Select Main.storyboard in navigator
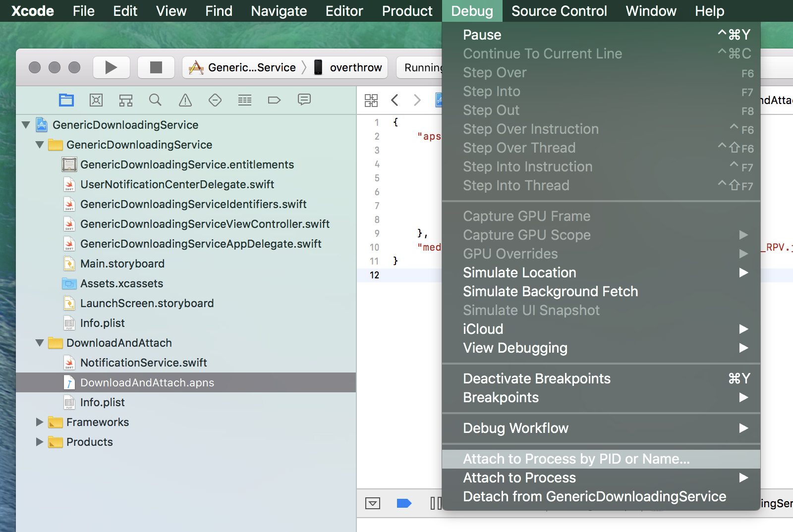The height and width of the screenshot is (532, 793). (186, 264)
